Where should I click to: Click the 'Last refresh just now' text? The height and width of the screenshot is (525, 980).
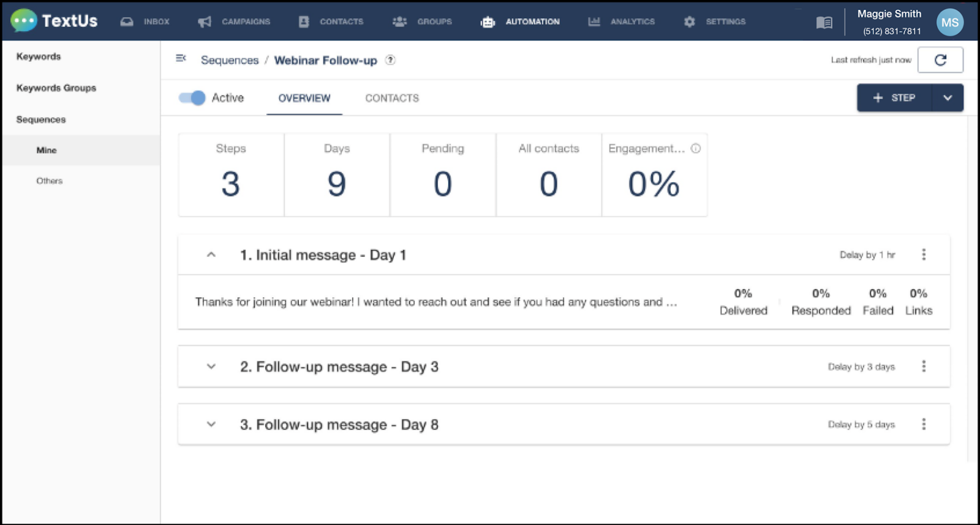(871, 60)
